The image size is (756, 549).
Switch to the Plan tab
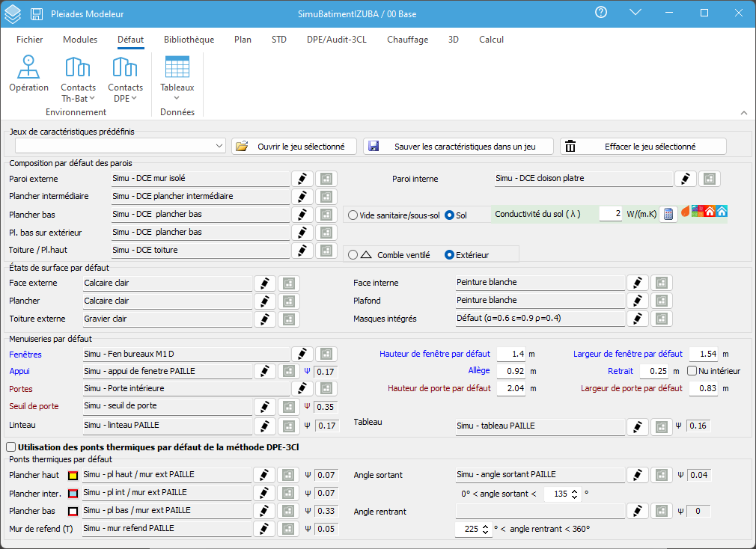tap(243, 40)
